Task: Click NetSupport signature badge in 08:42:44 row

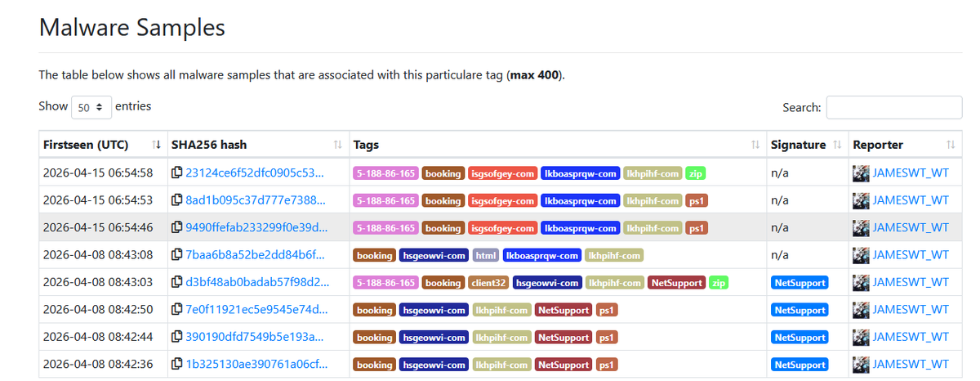Action: [x=800, y=338]
